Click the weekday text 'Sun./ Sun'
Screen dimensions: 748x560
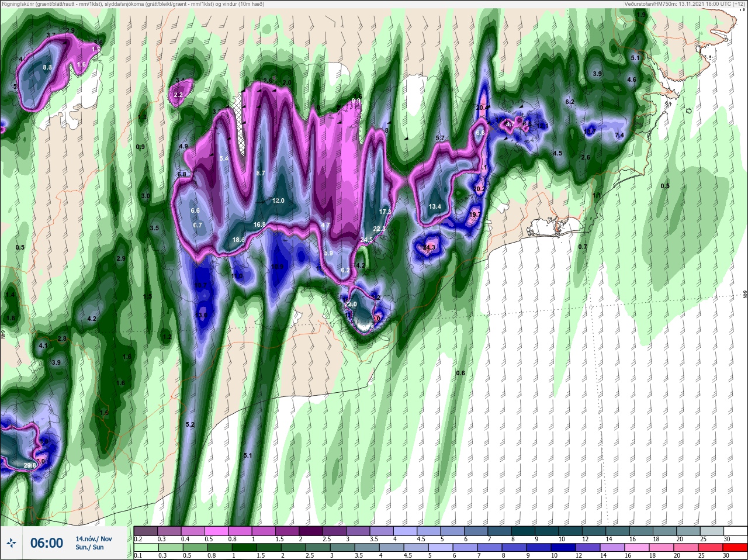89,547
